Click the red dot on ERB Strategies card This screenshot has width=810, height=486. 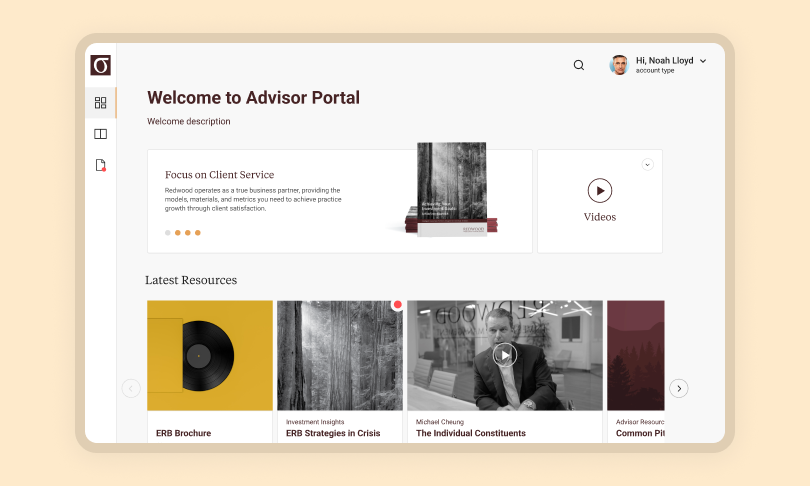[x=397, y=305]
